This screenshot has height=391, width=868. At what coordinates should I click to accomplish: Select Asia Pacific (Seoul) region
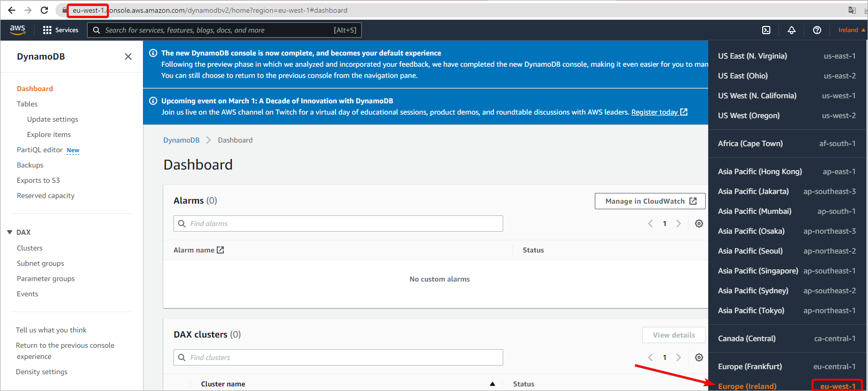tap(787, 251)
